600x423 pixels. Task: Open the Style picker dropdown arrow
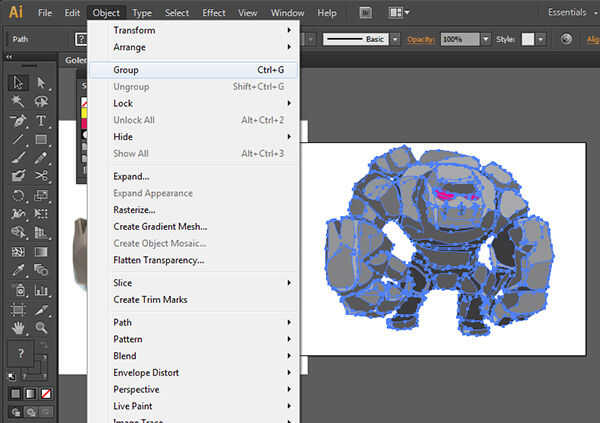coord(540,39)
